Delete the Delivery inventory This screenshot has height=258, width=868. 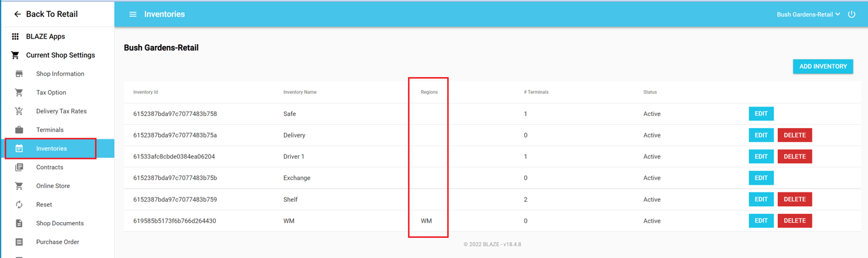tap(794, 135)
